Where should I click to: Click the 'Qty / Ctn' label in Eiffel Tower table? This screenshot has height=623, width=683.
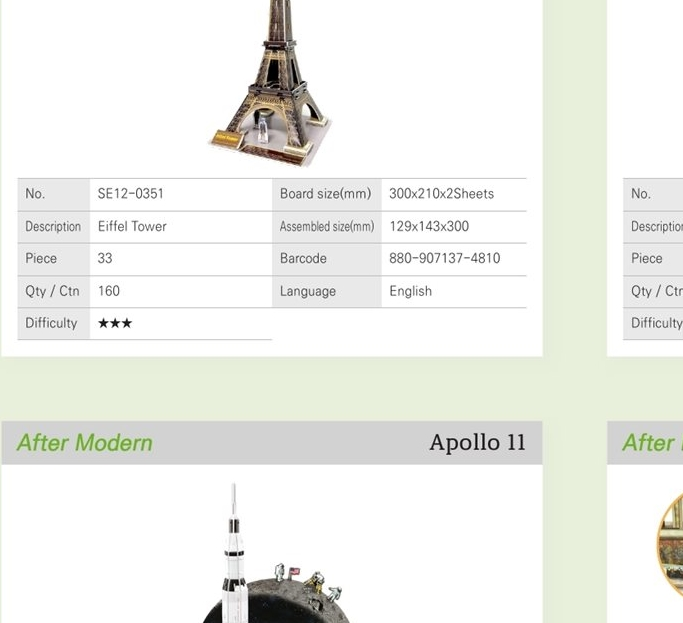point(52,291)
